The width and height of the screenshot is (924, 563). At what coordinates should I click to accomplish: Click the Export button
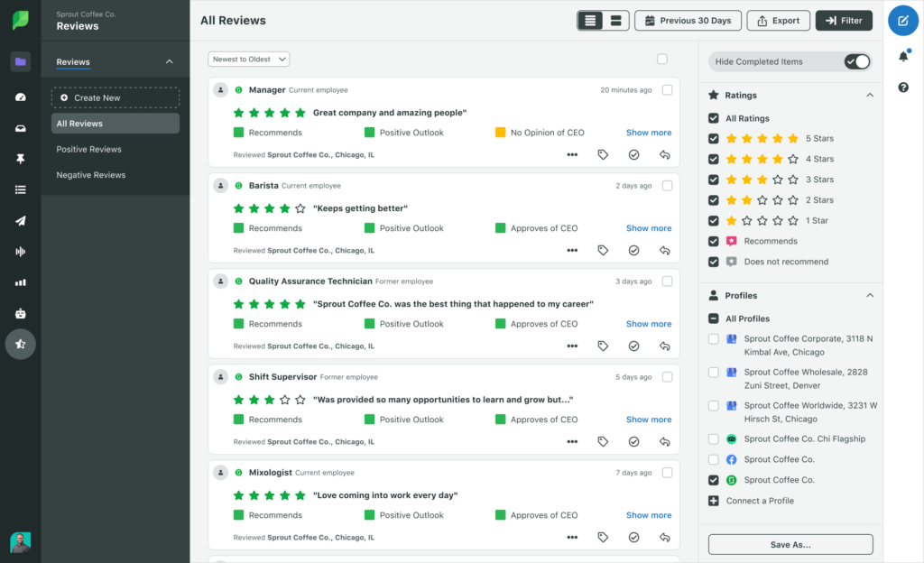click(779, 21)
